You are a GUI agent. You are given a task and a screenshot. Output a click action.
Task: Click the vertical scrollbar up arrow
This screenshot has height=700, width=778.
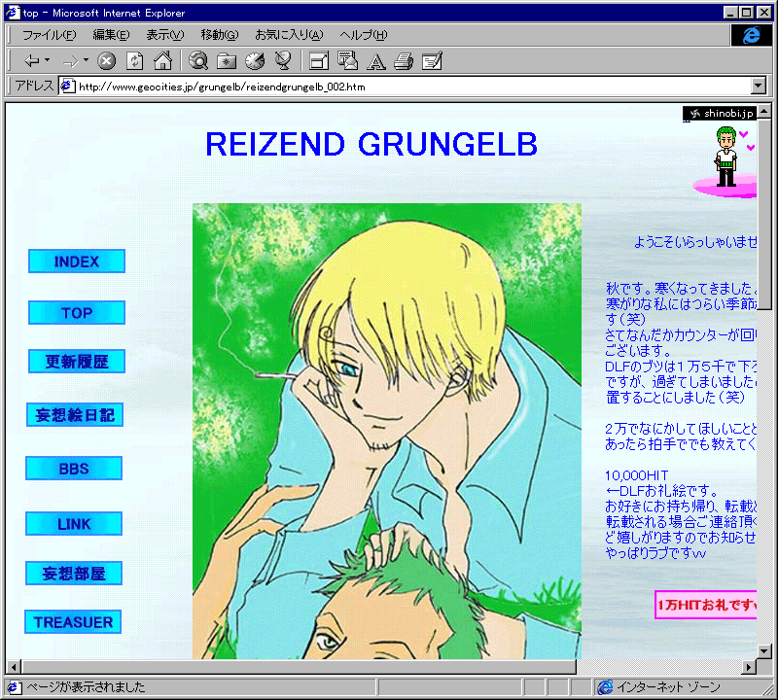[x=764, y=111]
